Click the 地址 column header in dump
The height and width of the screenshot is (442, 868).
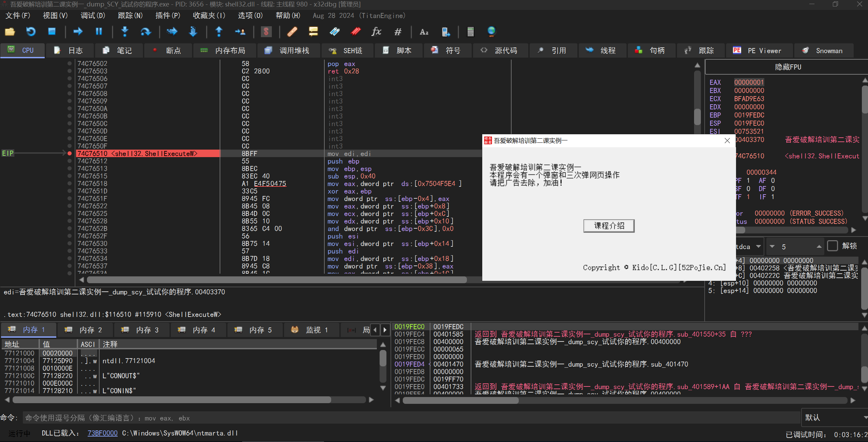point(20,344)
